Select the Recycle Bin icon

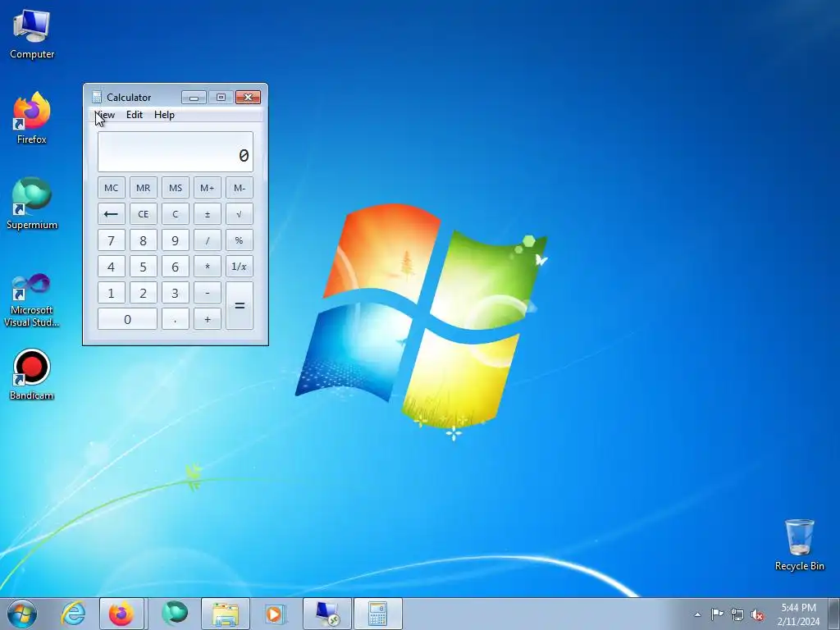click(799, 545)
